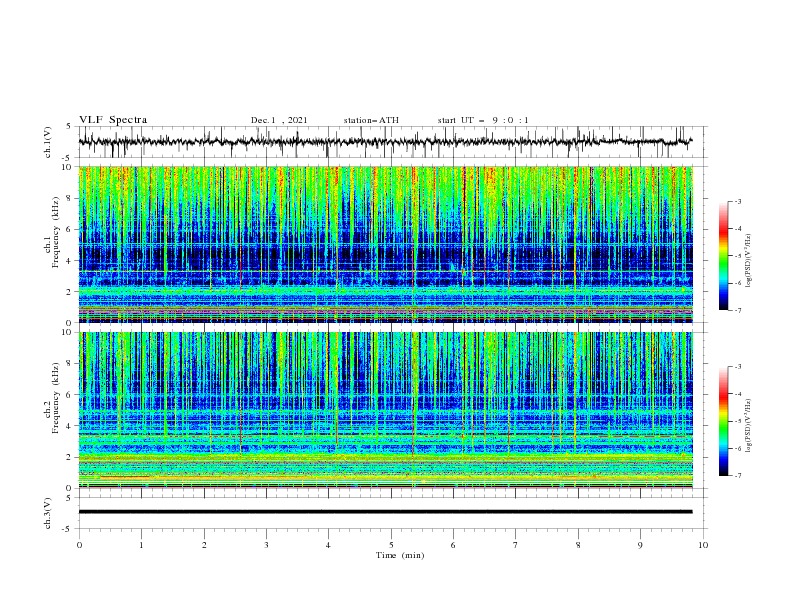Image resolution: width=792 pixels, height=612 pixels.
Task: Click inside the ch.2 spectrogram panel
Action: click(386, 410)
